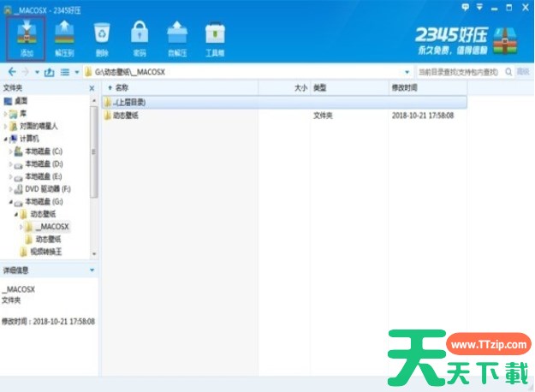
Task: Expand Local Disk (C:) node
Action: point(10,151)
